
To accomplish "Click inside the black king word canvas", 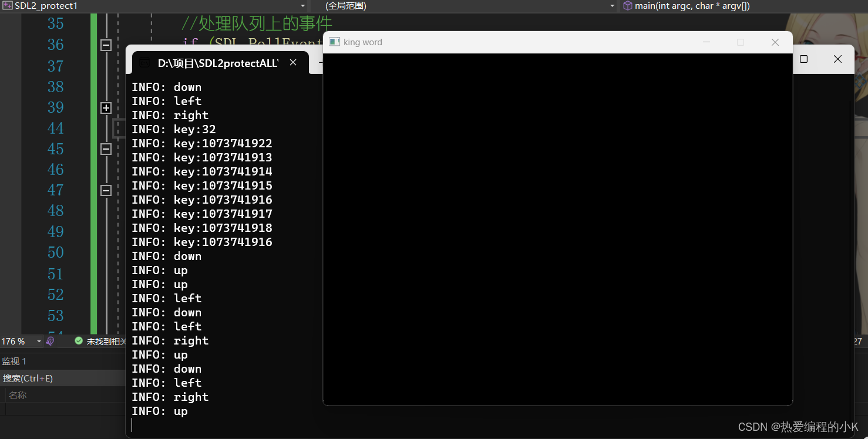I will pos(558,229).
